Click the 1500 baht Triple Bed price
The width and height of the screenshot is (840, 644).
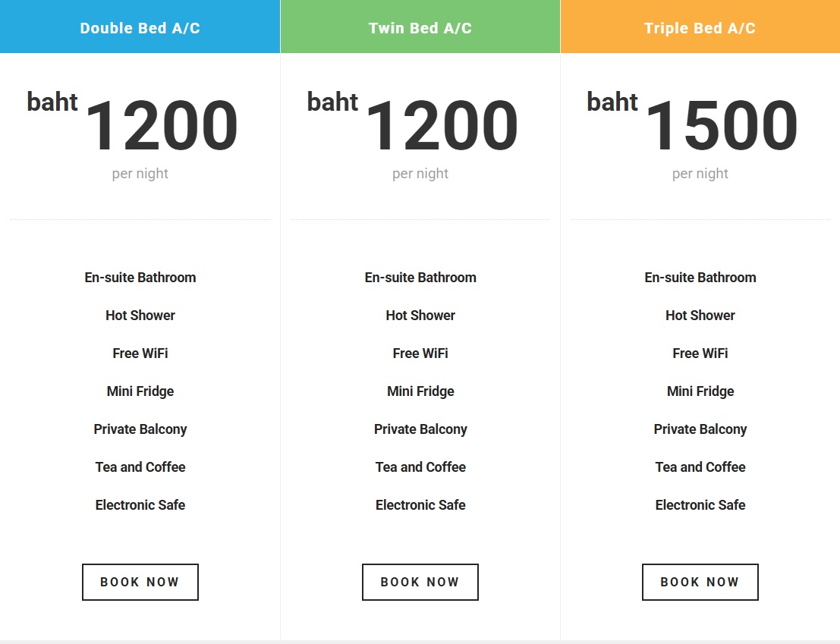(x=721, y=127)
